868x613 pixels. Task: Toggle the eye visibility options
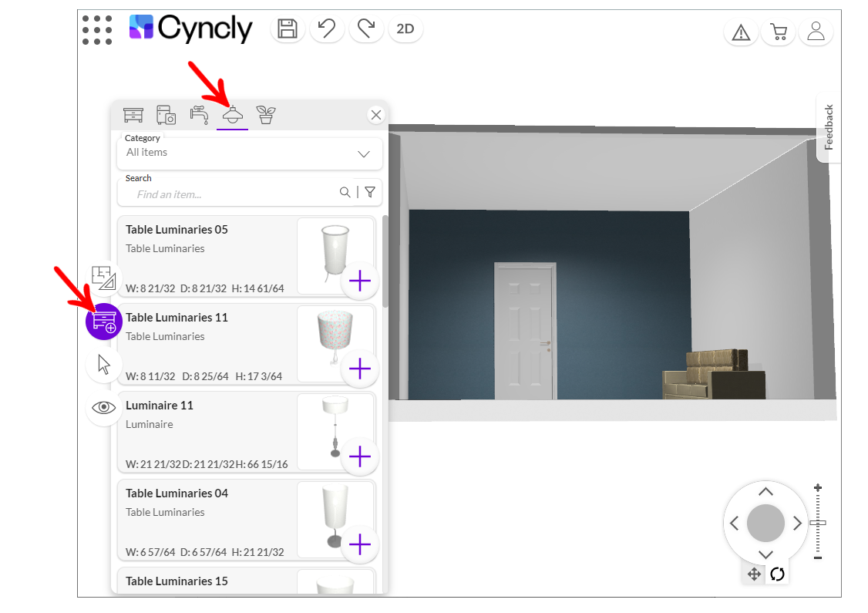tap(103, 408)
